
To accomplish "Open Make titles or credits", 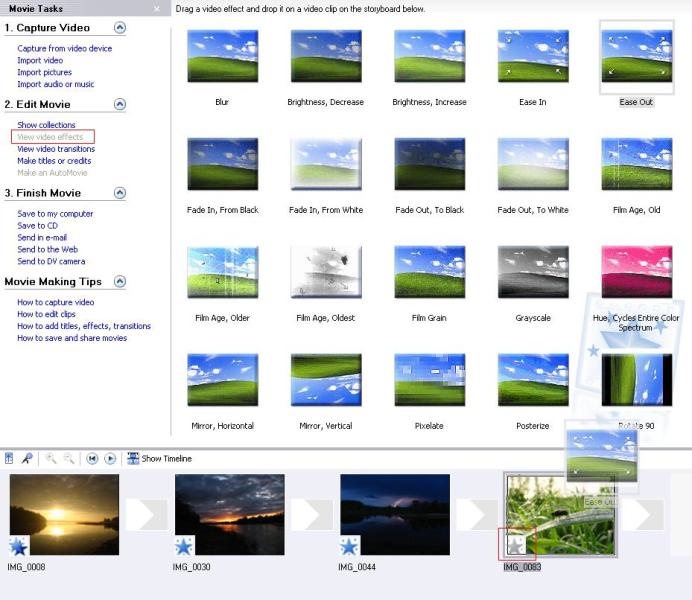I will tap(54, 161).
